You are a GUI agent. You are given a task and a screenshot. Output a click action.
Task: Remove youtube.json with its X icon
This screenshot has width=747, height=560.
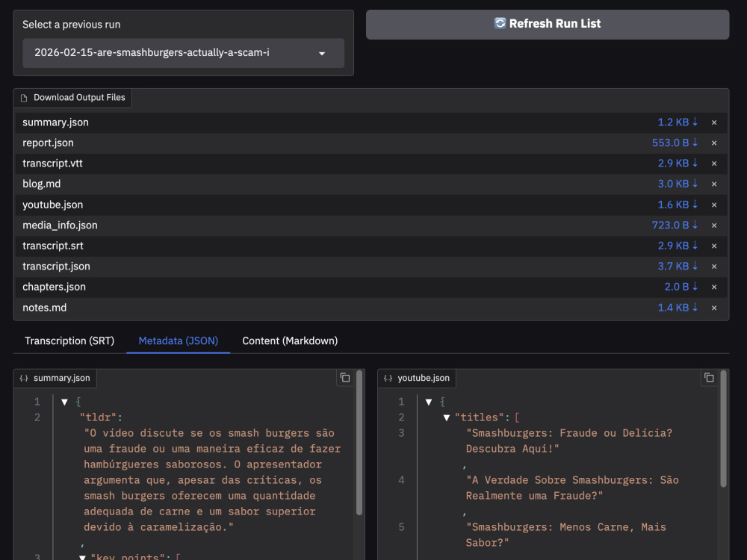[x=714, y=205]
